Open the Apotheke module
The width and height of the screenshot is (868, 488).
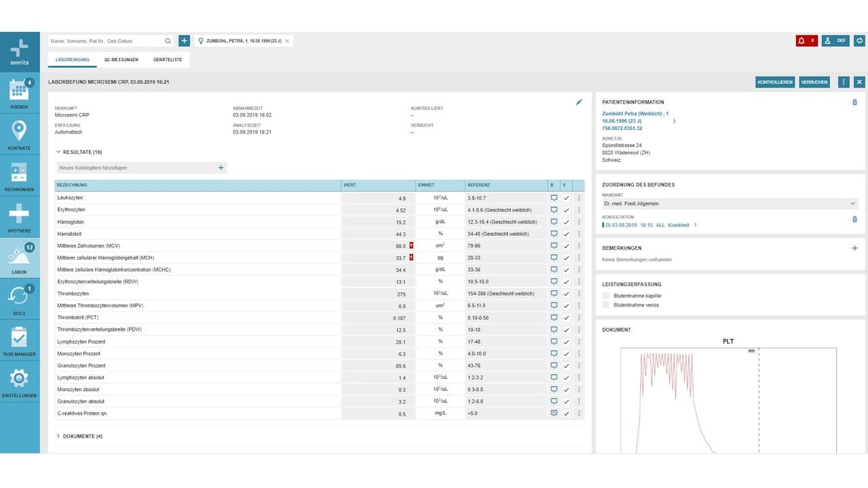click(x=20, y=217)
